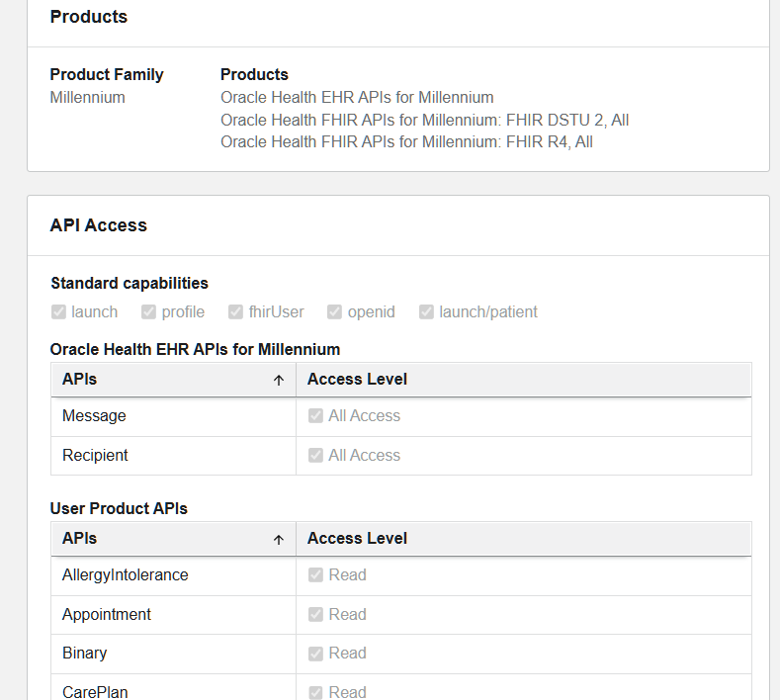Click Oracle Health FHIR R4 product text
This screenshot has width=780, height=700.
point(406,142)
